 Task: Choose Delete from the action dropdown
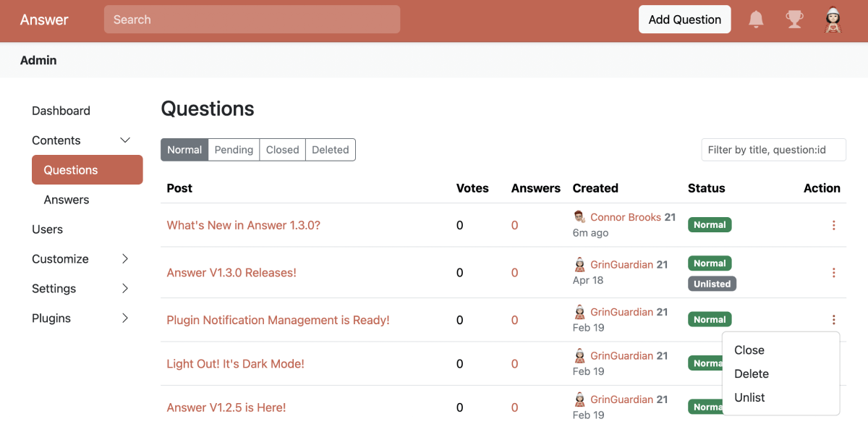pyautogui.click(x=752, y=374)
